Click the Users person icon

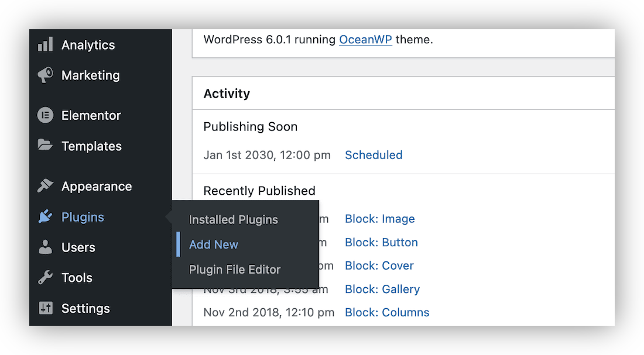[x=45, y=247]
